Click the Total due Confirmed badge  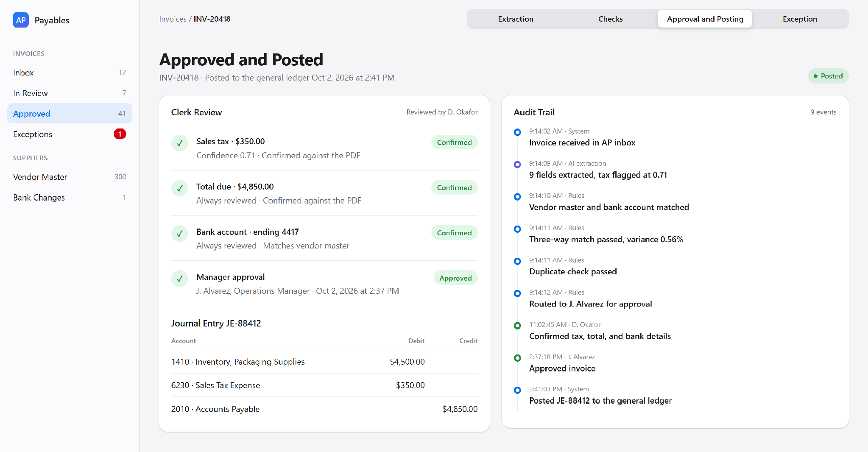point(454,187)
